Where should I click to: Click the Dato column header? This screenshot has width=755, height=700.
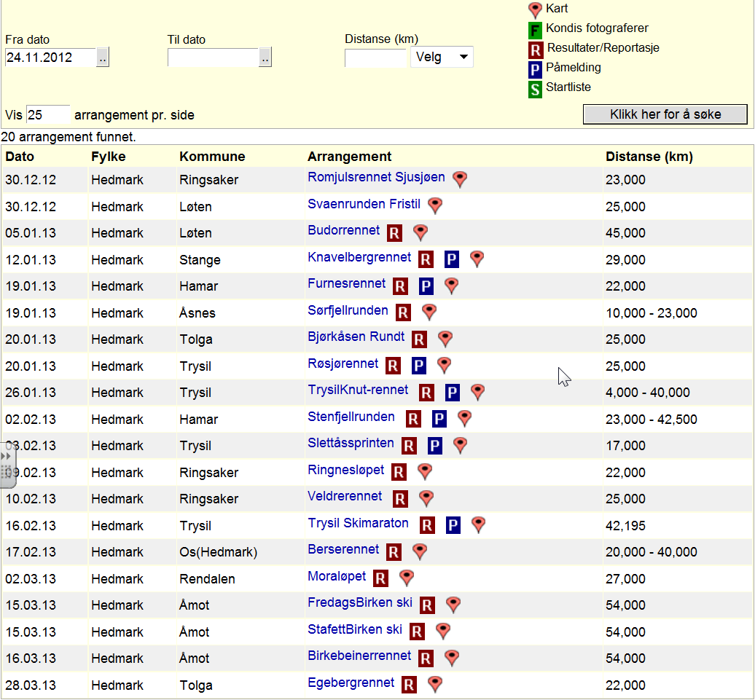pos(20,157)
